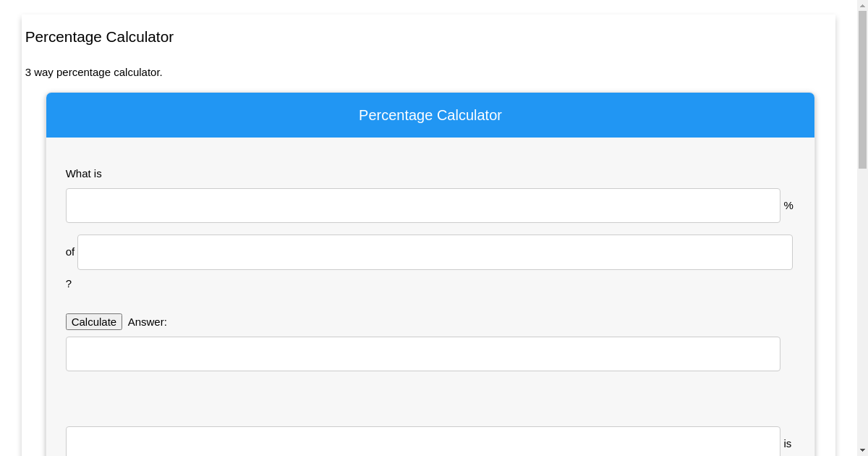Click the 'is' label beside the lower field
868x456 pixels.
tap(788, 444)
